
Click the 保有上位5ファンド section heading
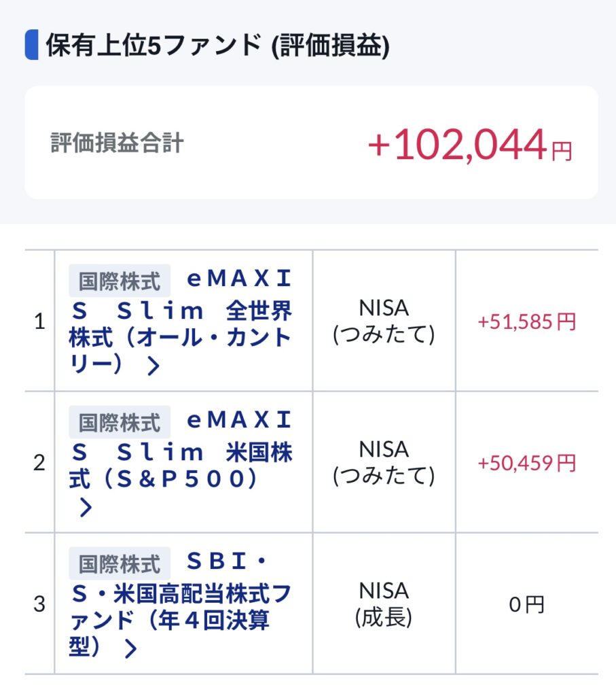click(217, 46)
